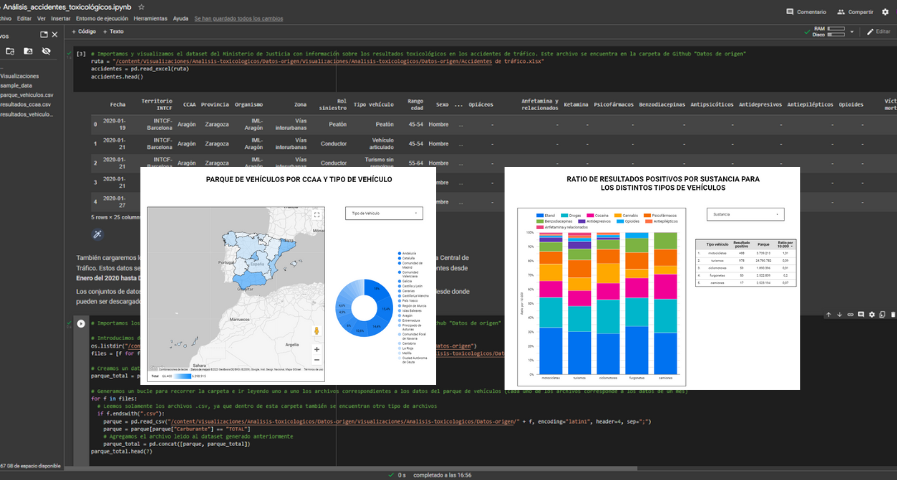Select file parque_vehículos.csv

pos(26,95)
